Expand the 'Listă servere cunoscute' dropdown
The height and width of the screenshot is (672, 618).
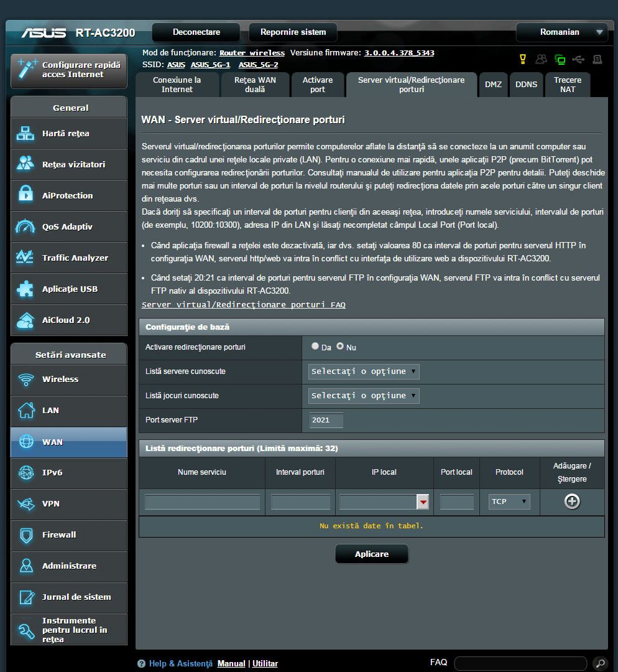coord(364,371)
